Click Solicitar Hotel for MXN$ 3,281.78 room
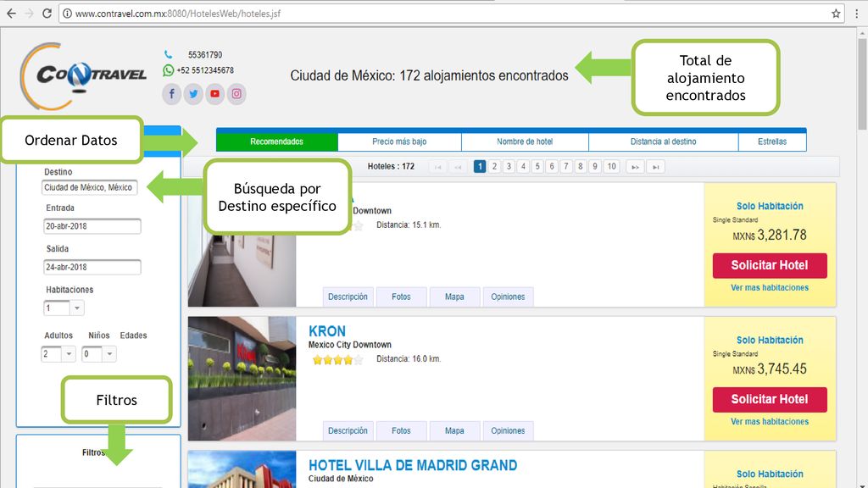The image size is (868, 488). click(770, 265)
